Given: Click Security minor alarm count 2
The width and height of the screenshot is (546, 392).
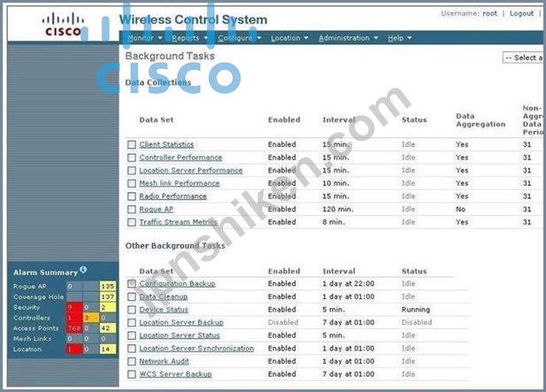Looking at the screenshot, I should [108, 307].
